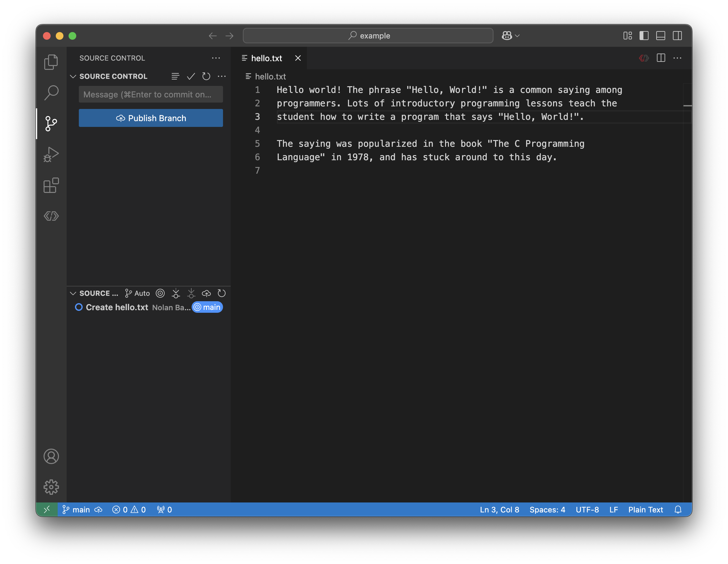The image size is (728, 564).
Task: Click the graph Publish cloud icon
Action: [206, 293]
